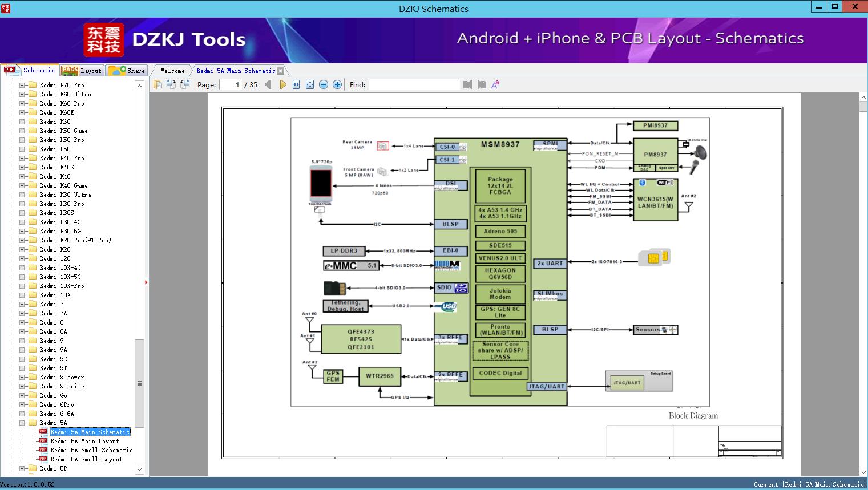
Task: Select Redmi 5A Main Schematic in tree
Action: 90,432
